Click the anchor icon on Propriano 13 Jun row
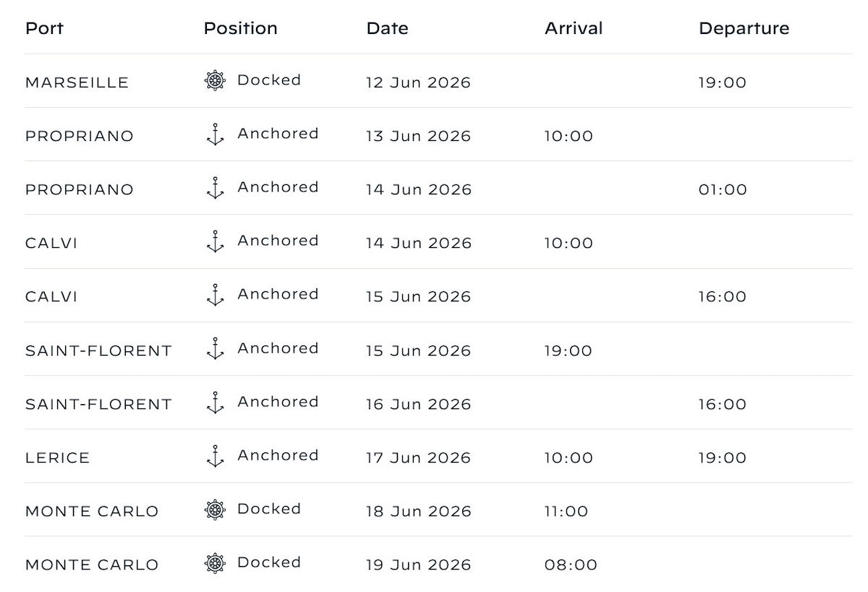The width and height of the screenshot is (868, 592). pyautogui.click(x=215, y=134)
